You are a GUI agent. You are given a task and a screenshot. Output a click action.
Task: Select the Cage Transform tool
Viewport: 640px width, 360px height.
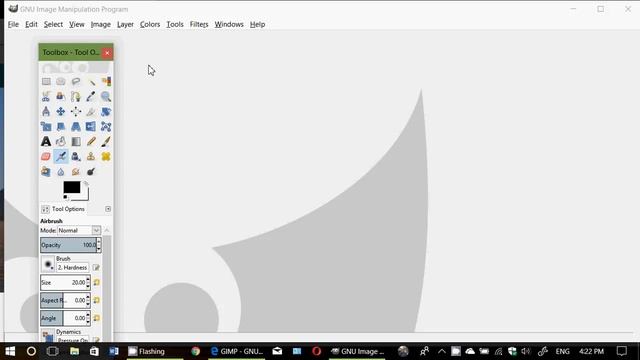pyautogui.click(x=106, y=127)
